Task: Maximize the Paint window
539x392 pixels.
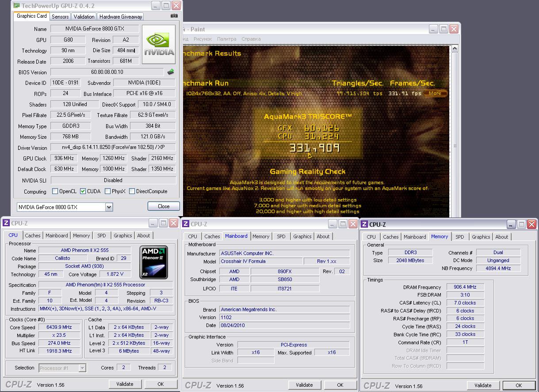Action: point(444,29)
